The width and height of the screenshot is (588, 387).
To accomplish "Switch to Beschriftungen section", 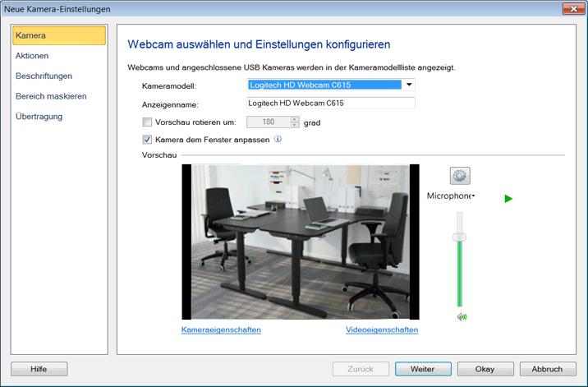I will point(44,76).
